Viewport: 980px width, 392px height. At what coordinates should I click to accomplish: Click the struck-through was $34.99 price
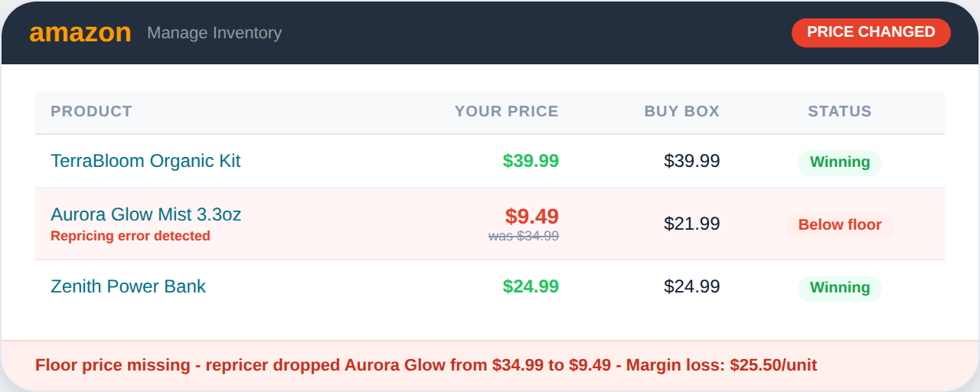(524, 237)
